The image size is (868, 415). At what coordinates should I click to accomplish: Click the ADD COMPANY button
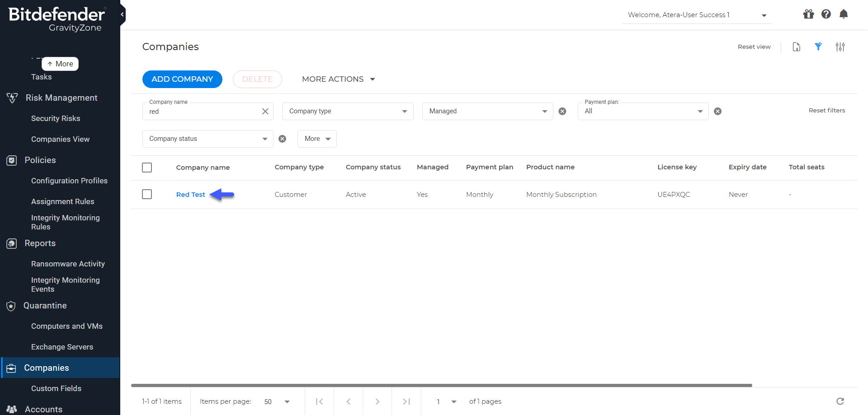182,79
